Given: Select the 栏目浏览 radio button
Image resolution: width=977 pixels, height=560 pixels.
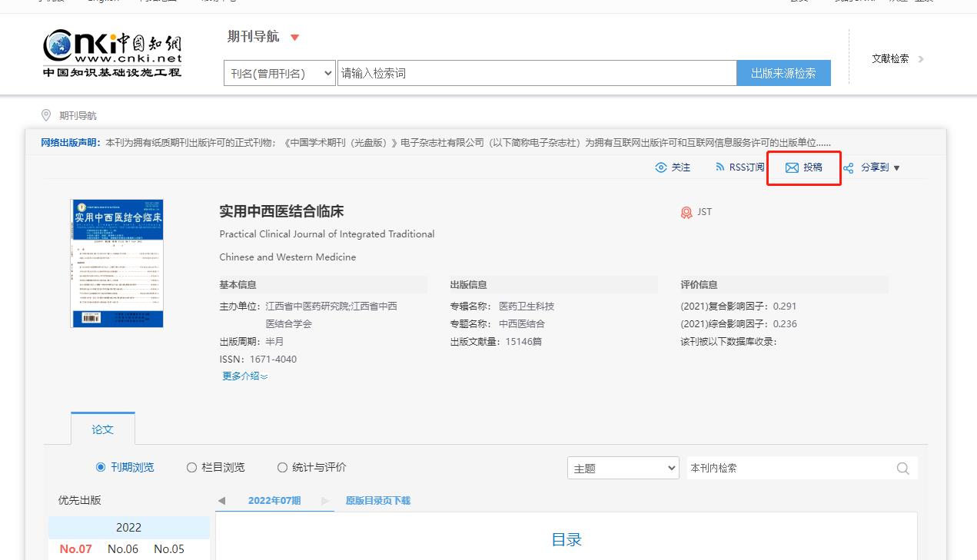Looking at the screenshot, I should pos(191,467).
